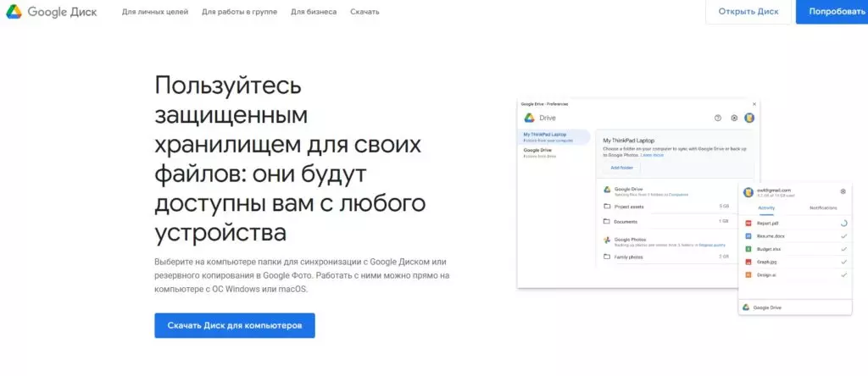Open the gear icon in the activity popup
Image resolution: width=868 pixels, height=376 pixels.
click(x=843, y=191)
